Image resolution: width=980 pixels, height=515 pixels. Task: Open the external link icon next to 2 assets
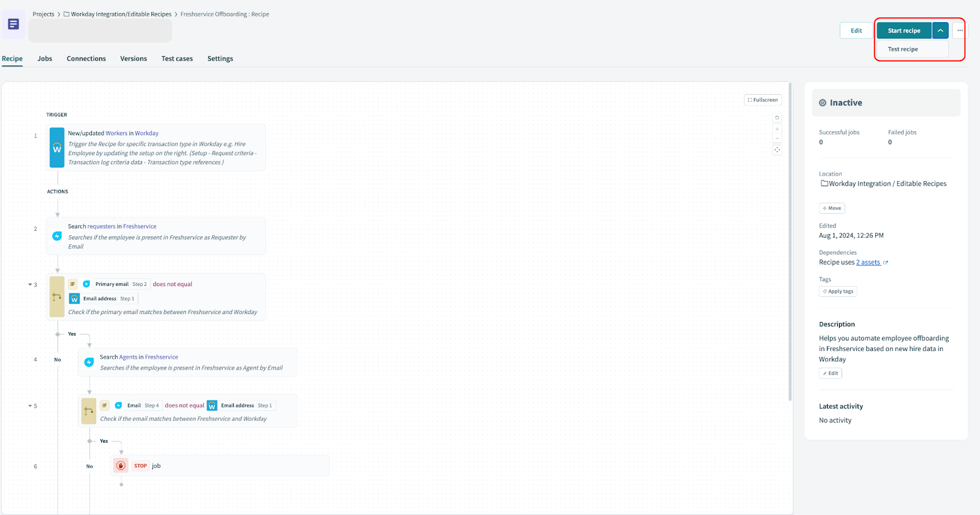886,263
